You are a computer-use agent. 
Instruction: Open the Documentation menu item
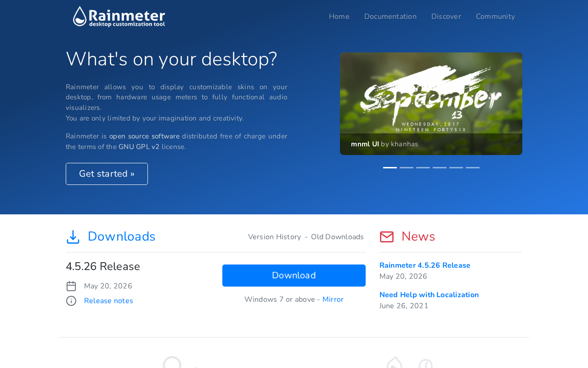click(x=390, y=17)
